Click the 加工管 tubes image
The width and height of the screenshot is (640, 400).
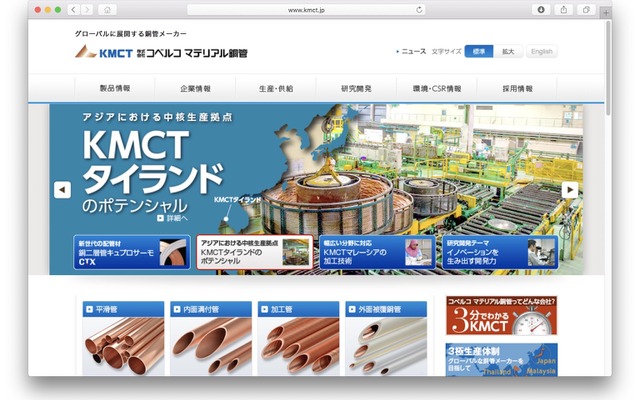click(298, 347)
